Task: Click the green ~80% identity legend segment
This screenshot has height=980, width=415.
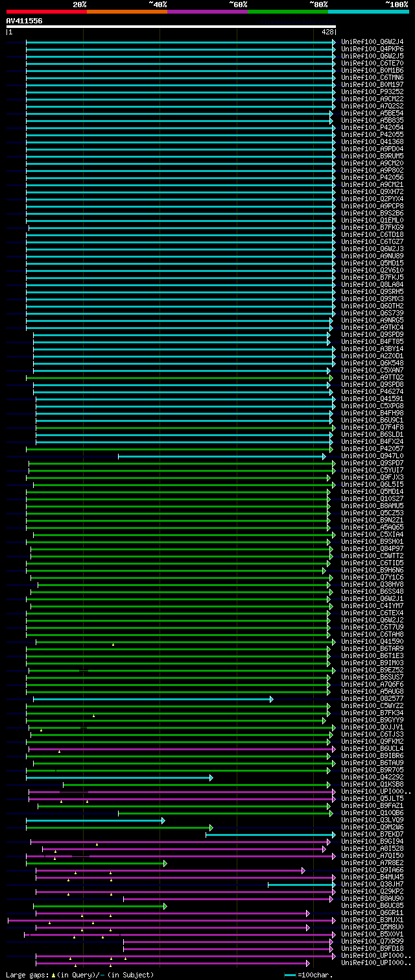Action: click(288, 11)
